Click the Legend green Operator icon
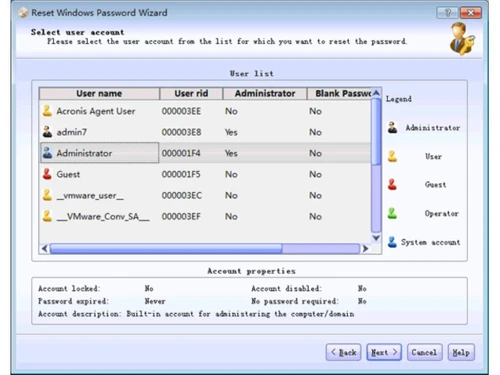The height and width of the screenshot is (375, 500). click(392, 213)
